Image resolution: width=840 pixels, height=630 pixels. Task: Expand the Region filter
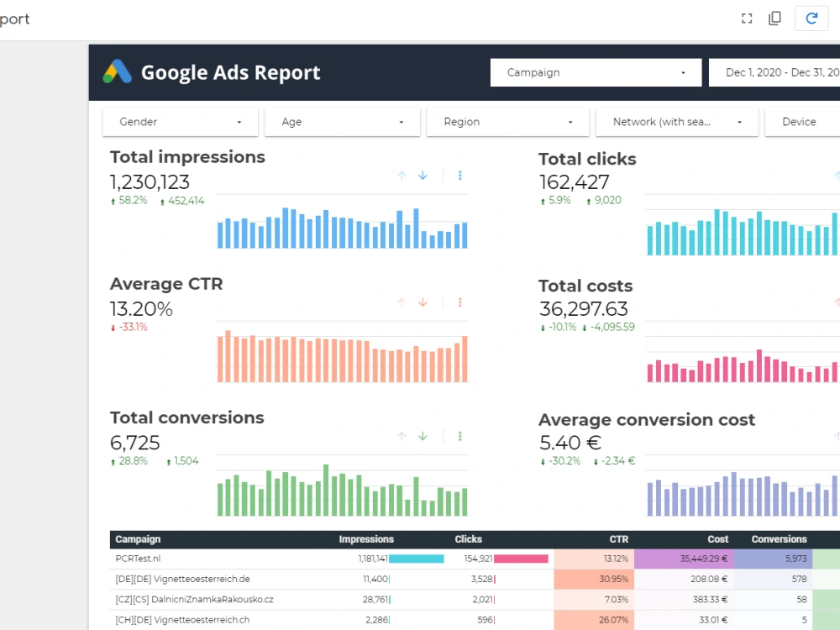tap(508, 122)
